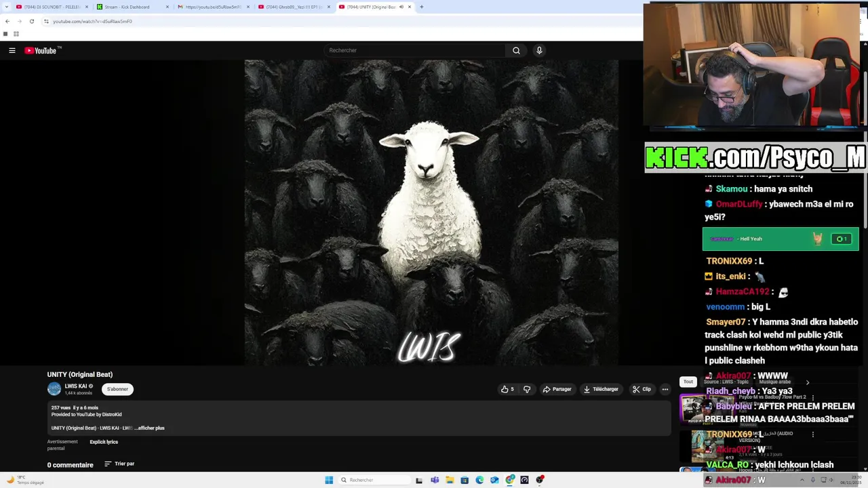Click the UNITY (Original Beat) video title
Image resolution: width=868 pixels, height=488 pixels.
[80, 374]
